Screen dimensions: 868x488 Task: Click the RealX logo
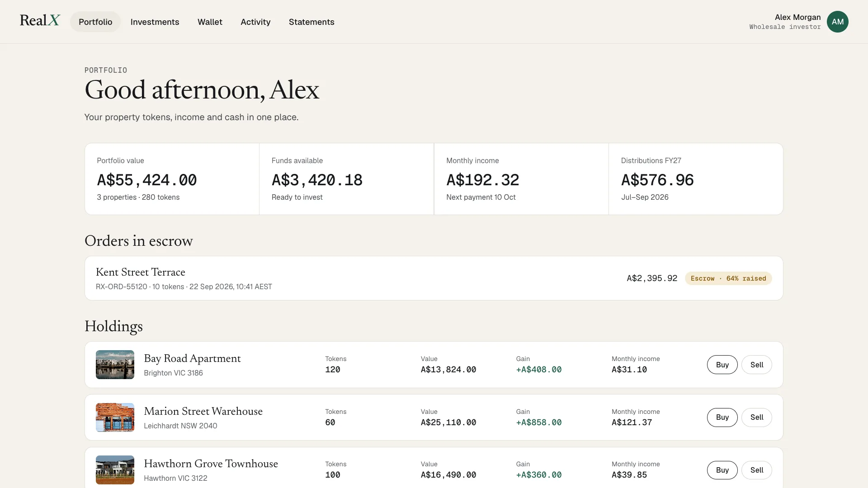[40, 21]
